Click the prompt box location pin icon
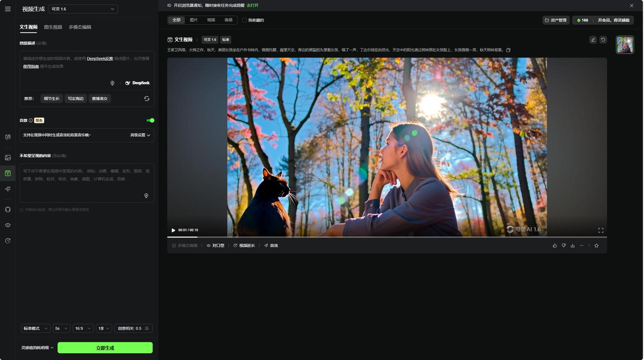 pyautogui.click(x=112, y=83)
